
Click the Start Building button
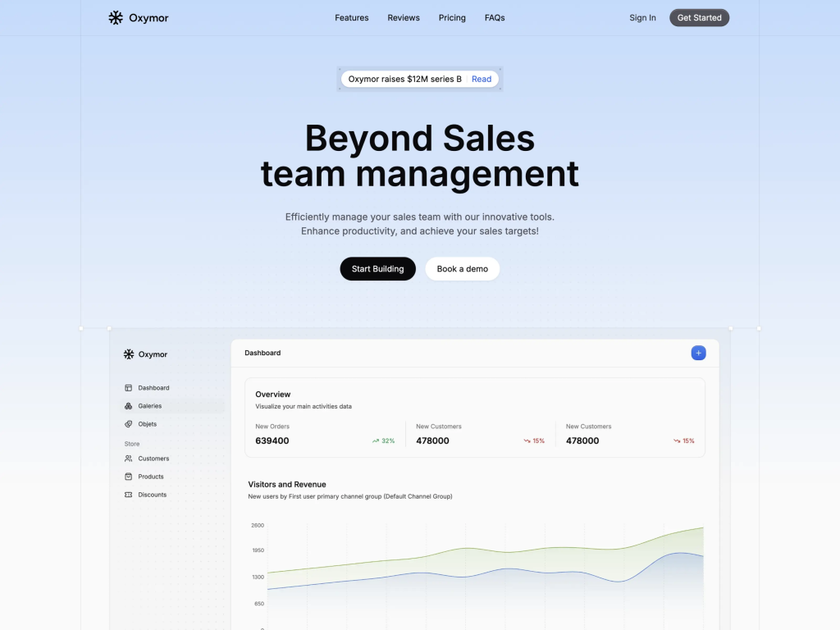coord(377,268)
